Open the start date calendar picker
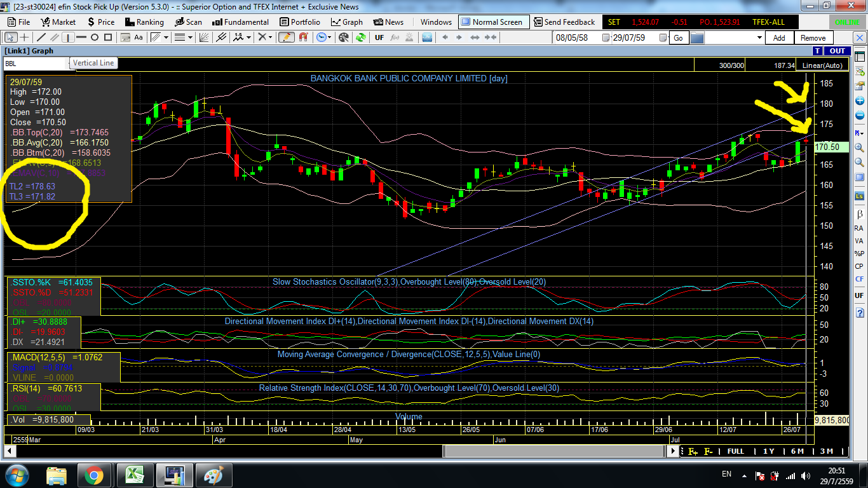This screenshot has height=488, width=868. pos(606,37)
